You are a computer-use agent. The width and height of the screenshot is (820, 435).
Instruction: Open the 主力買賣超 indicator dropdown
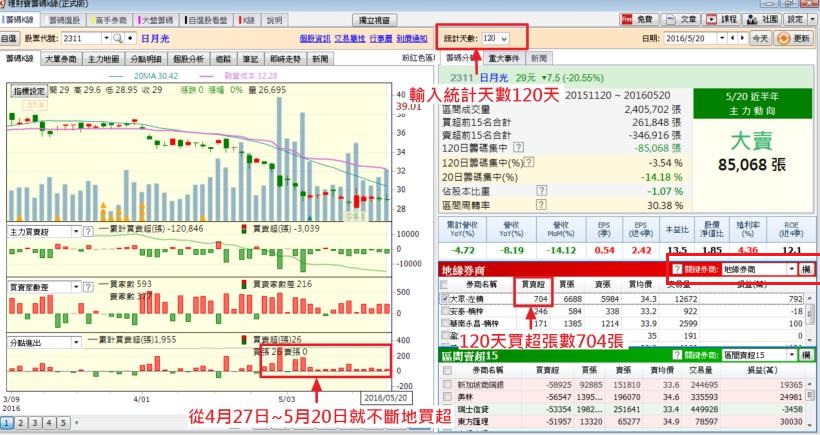(x=76, y=231)
